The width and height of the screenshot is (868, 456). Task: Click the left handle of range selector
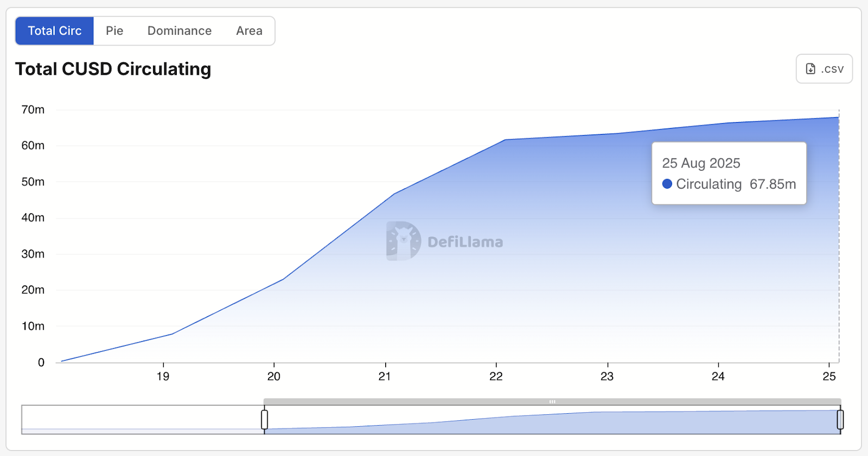coord(264,420)
